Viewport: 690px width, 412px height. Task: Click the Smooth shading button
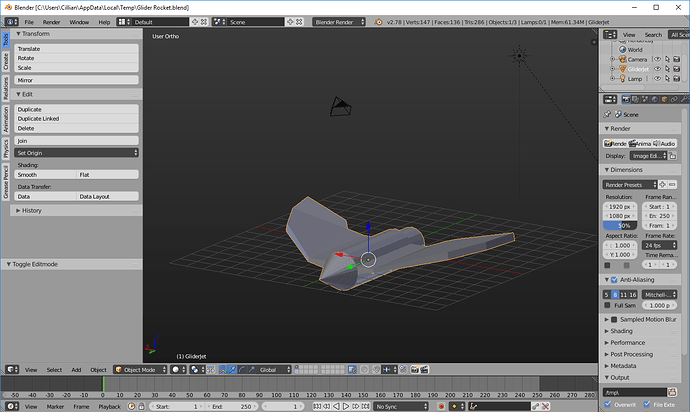click(45, 174)
